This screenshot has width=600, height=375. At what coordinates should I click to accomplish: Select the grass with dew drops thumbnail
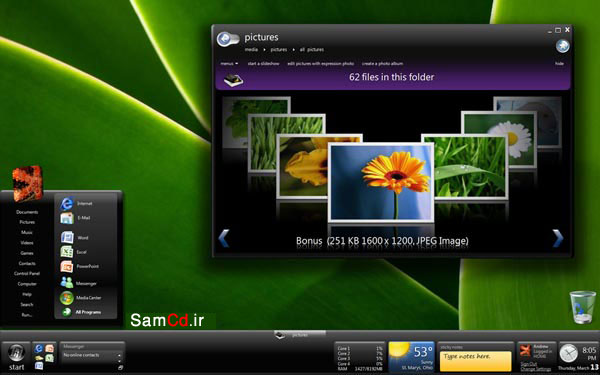(x=471, y=166)
